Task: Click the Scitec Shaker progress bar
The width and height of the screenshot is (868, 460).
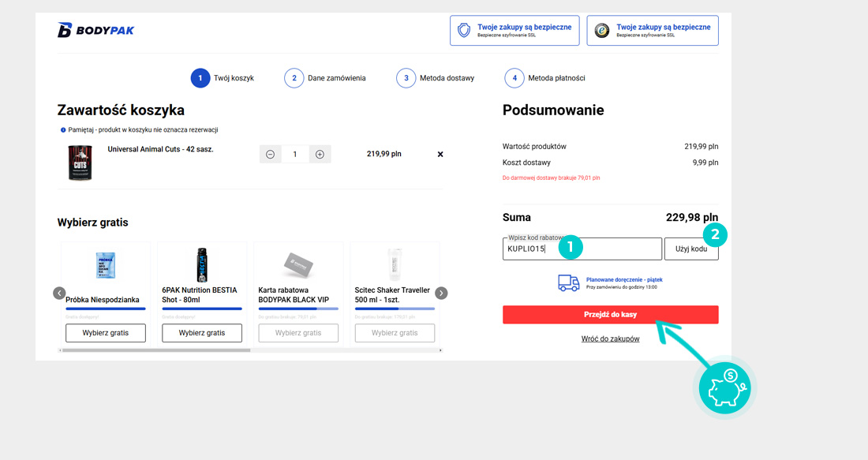Action: 395,309
